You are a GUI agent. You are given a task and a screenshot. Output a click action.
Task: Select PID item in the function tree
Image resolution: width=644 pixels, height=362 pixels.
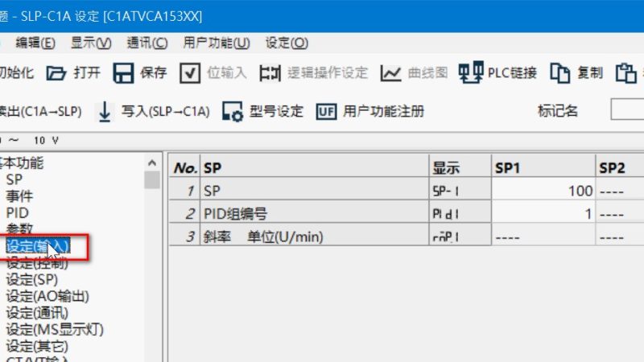[x=18, y=212]
